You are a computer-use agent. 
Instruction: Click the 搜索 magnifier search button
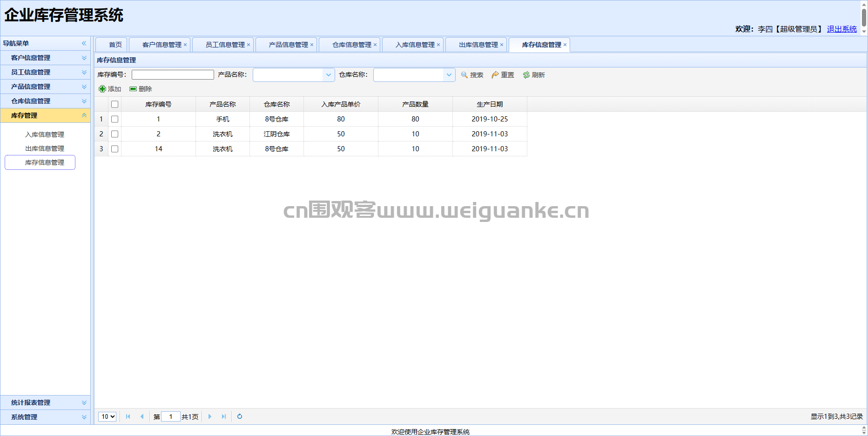point(472,75)
